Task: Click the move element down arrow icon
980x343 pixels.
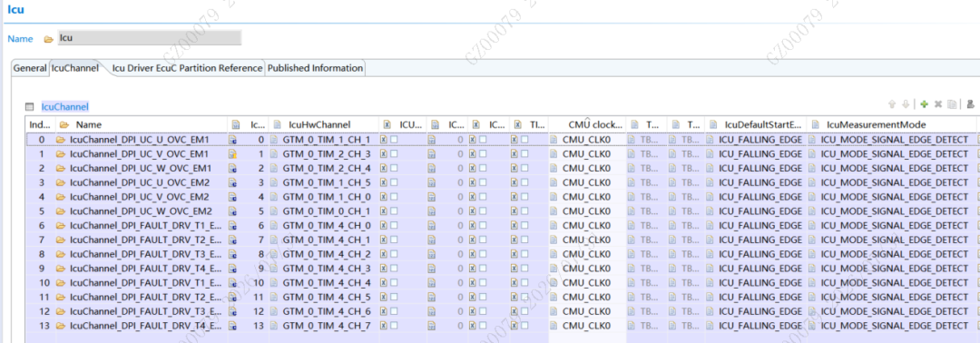Action: click(x=905, y=104)
